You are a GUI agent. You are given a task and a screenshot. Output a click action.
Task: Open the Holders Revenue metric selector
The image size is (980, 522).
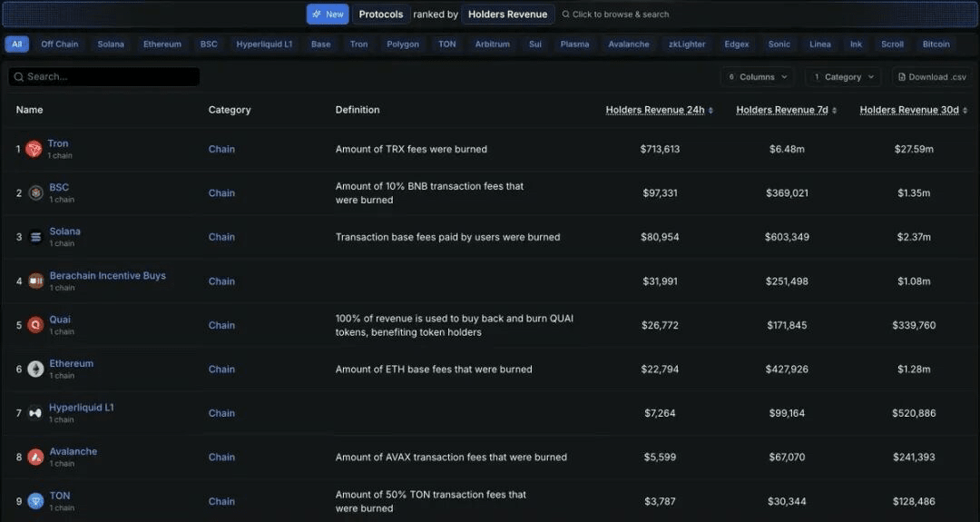tap(507, 15)
